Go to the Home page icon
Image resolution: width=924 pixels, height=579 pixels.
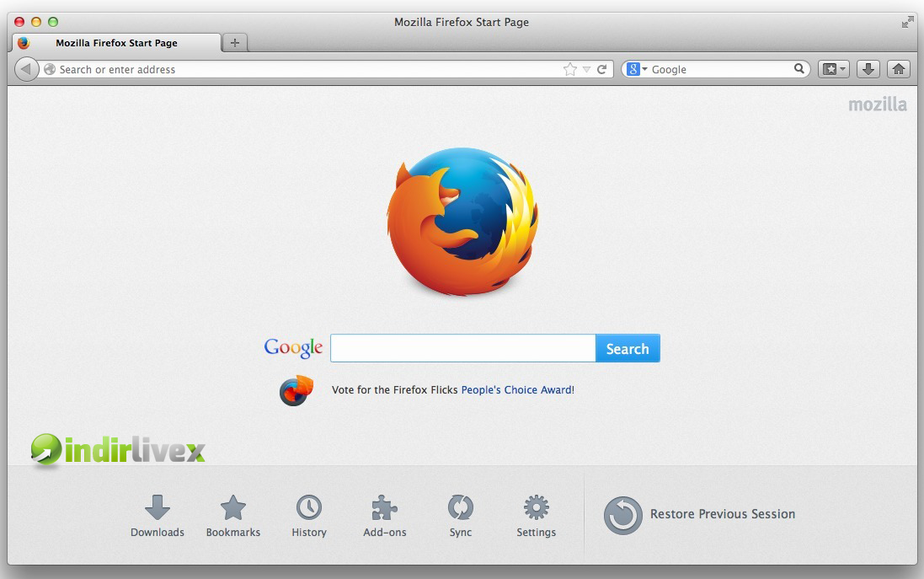(899, 70)
